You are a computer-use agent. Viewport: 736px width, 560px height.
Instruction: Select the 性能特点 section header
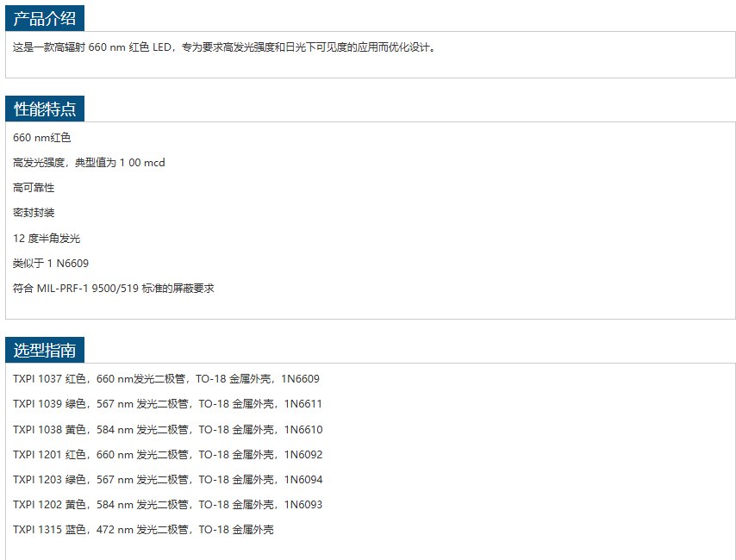45,109
